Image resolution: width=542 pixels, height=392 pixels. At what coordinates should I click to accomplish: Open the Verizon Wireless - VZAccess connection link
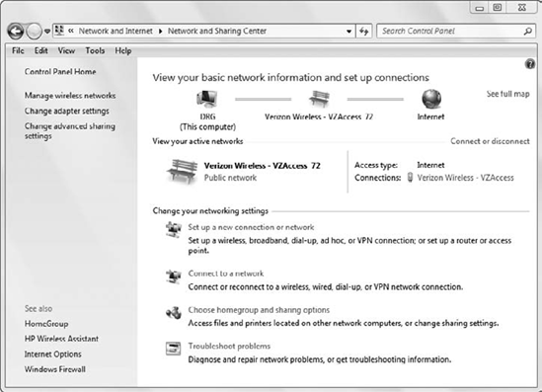pos(465,178)
